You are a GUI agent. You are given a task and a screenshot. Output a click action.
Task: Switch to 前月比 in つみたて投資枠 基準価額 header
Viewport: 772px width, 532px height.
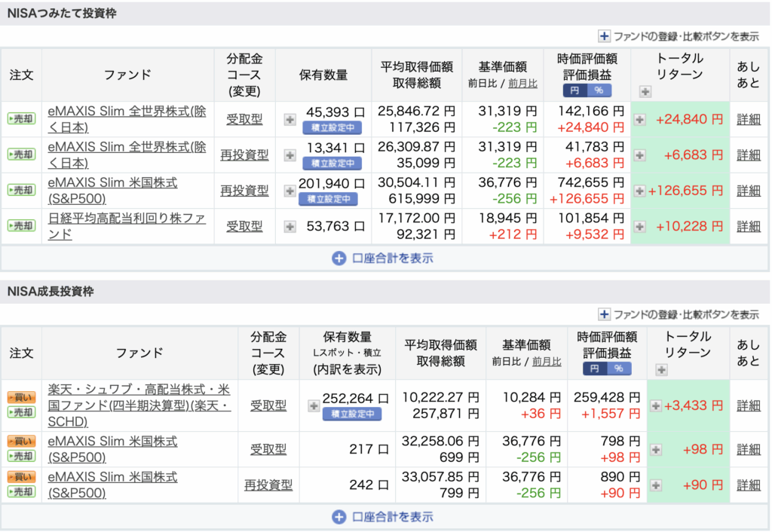(522, 84)
